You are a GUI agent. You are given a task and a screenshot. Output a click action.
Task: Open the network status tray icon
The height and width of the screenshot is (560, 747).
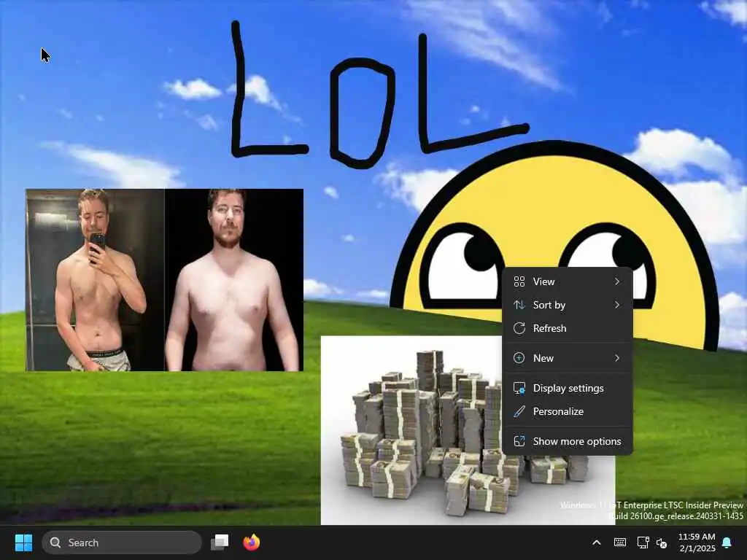pyautogui.click(x=643, y=542)
